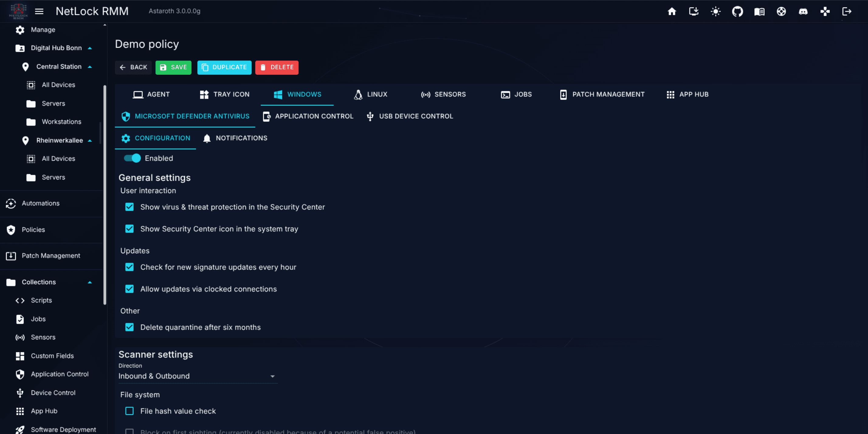Screen dimensions: 868x434
Task: Go to the home dashboard icon
Action: click(672, 12)
